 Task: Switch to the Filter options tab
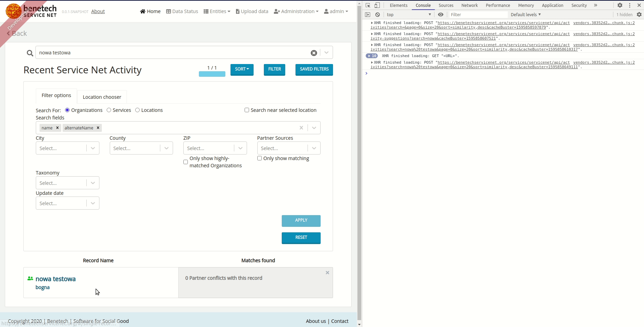pos(56,96)
